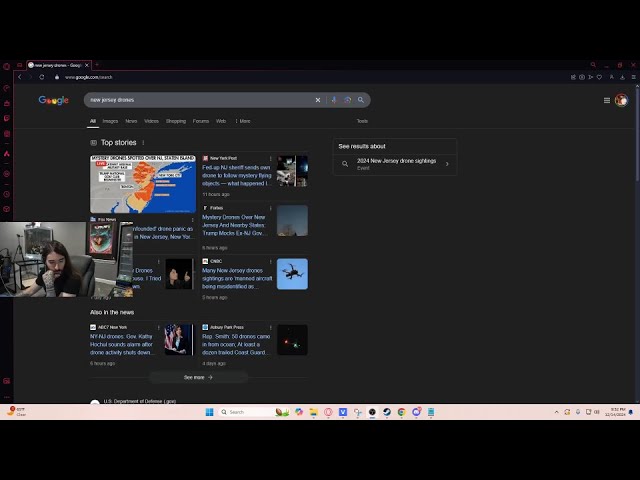Click the browser back arrow
The image size is (640, 480).
coord(19,77)
